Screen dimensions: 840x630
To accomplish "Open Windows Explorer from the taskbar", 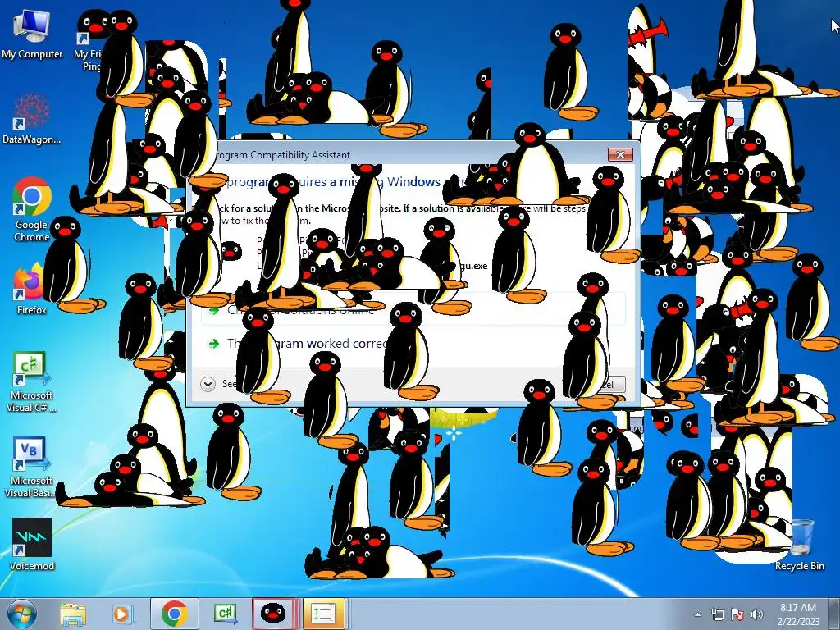I will pyautogui.click(x=73, y=614).
